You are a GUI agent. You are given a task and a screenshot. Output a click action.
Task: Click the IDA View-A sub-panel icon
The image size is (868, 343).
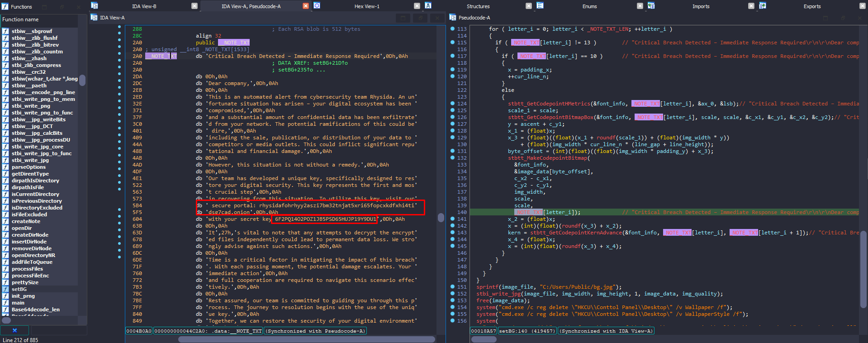click(x=94, y=17)
